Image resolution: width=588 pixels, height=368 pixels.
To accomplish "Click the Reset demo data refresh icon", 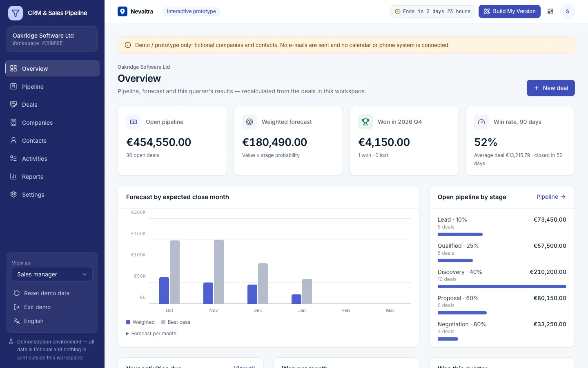I will pyautogui.click(x=17, y=293).
